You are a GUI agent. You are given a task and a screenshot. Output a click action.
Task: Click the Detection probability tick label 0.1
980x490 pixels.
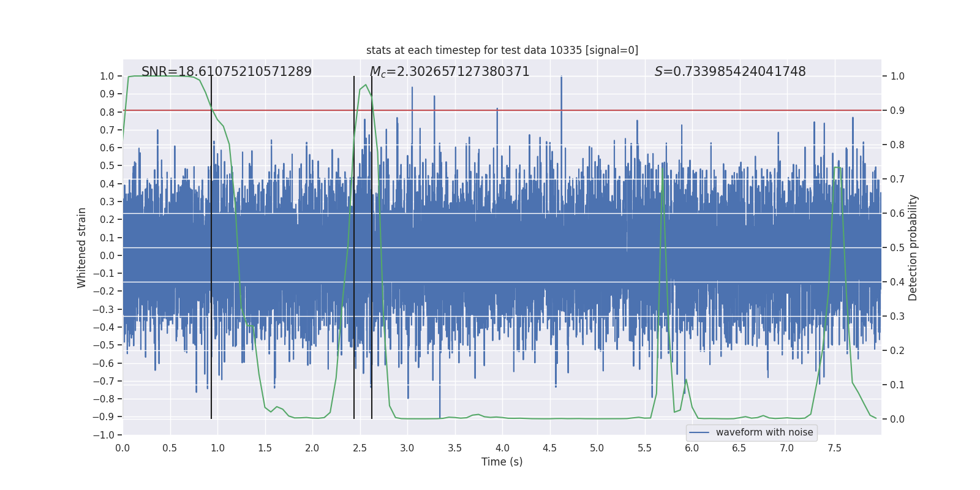pos(897,385)
